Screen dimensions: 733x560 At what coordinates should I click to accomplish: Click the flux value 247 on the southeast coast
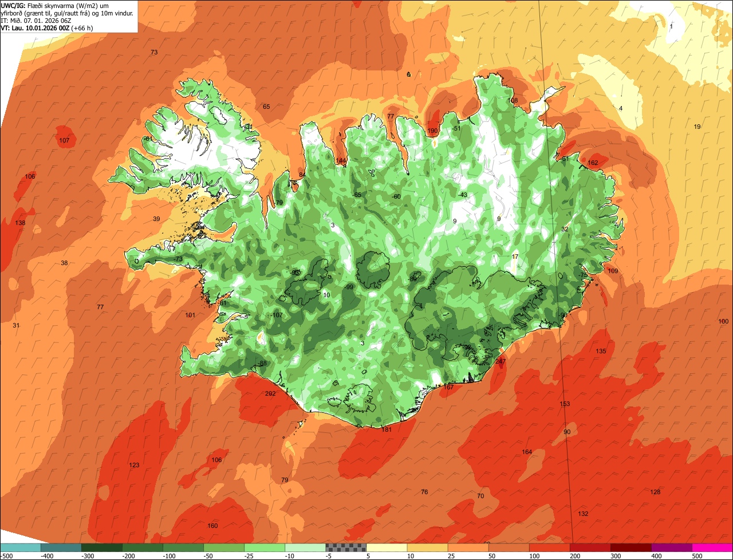501,361
